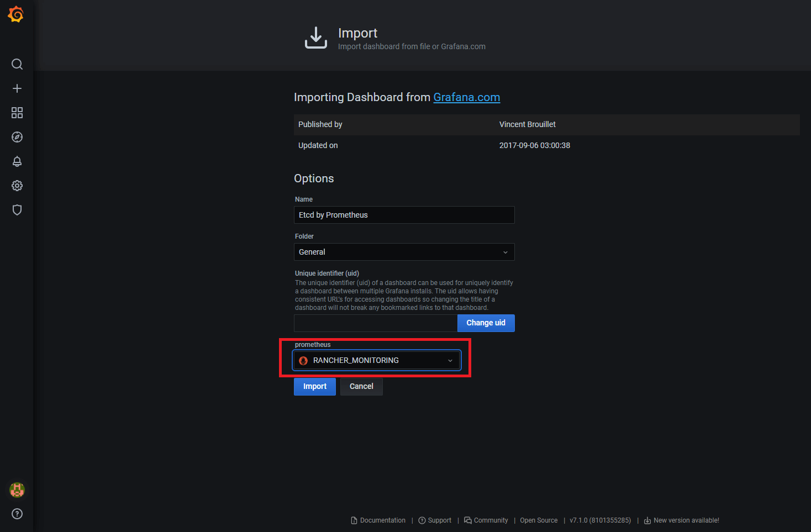The width and height of the screenshot is (811, 532).
Task: Follow the Grafana.com link in heading
Action: [x=466, y=97]
